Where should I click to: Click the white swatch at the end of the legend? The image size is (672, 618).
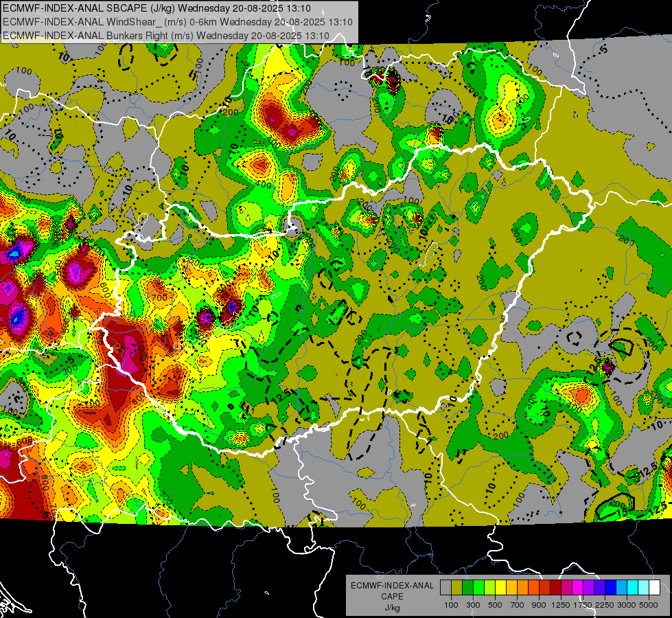(654, 587)
